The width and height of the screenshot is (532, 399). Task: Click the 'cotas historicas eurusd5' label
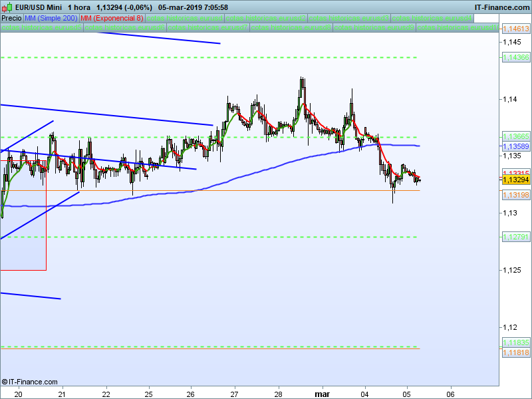(x=42, y=27)
